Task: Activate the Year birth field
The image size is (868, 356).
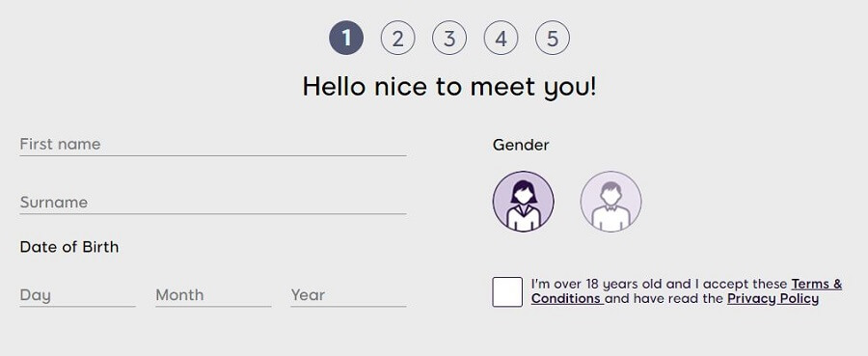Action: 348,295
